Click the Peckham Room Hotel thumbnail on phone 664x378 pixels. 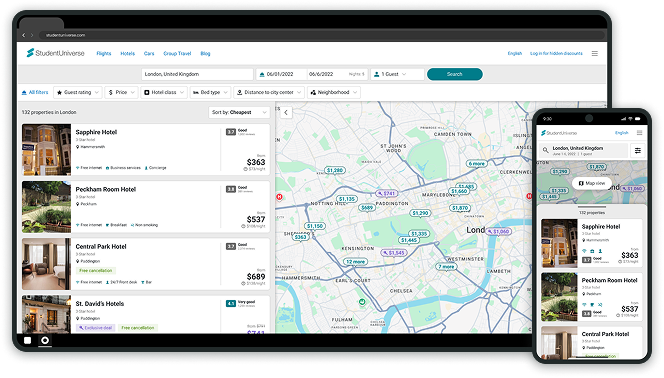pyautogui.click(x=559, y=297)
